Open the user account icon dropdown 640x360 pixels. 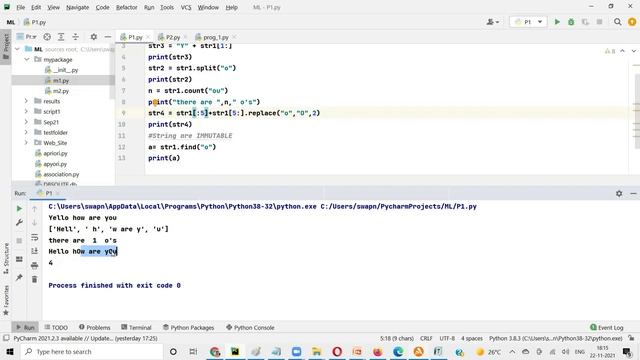493,22
